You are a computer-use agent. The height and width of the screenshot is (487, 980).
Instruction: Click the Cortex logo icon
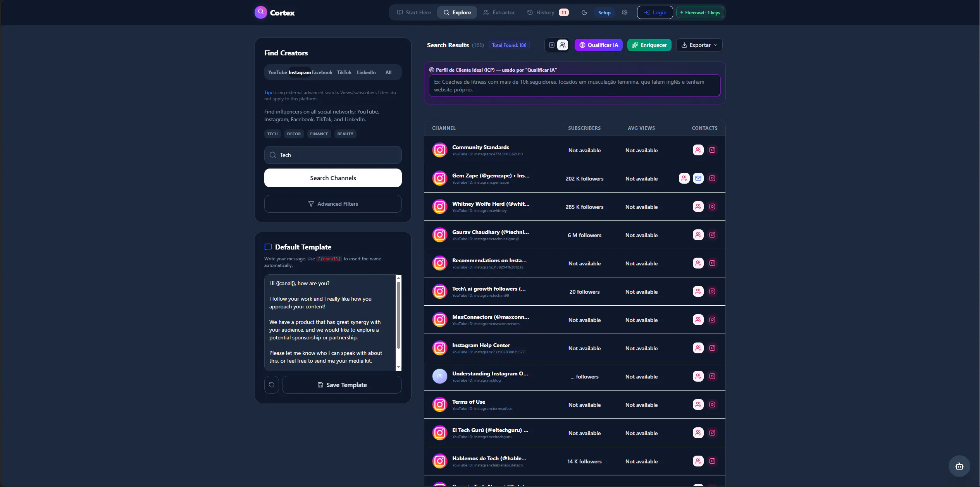260,12
